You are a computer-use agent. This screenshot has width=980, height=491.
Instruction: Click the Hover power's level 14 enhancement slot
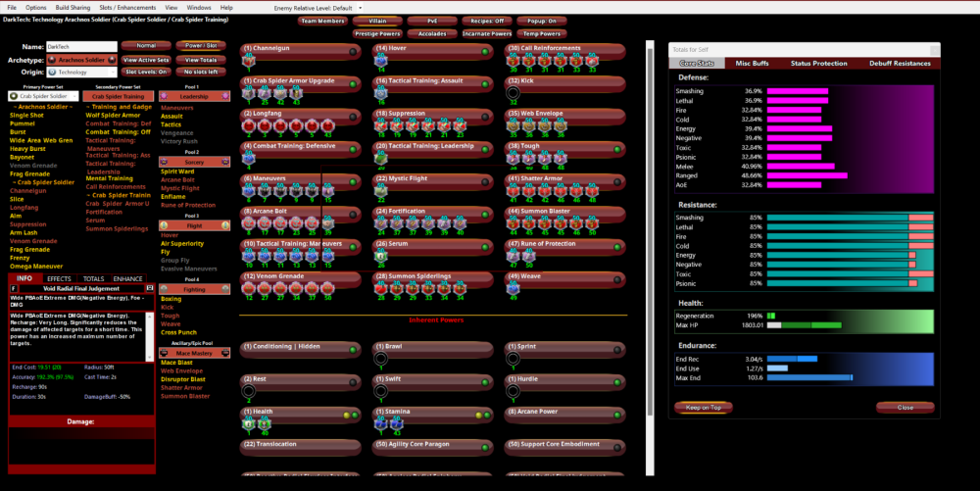pyautogui.click(x=380, y=61)
